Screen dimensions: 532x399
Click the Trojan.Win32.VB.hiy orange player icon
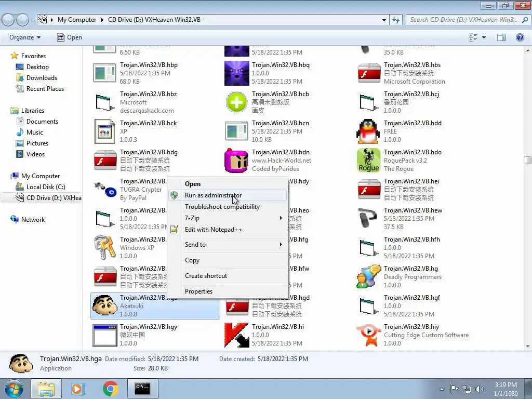(368, 335)
